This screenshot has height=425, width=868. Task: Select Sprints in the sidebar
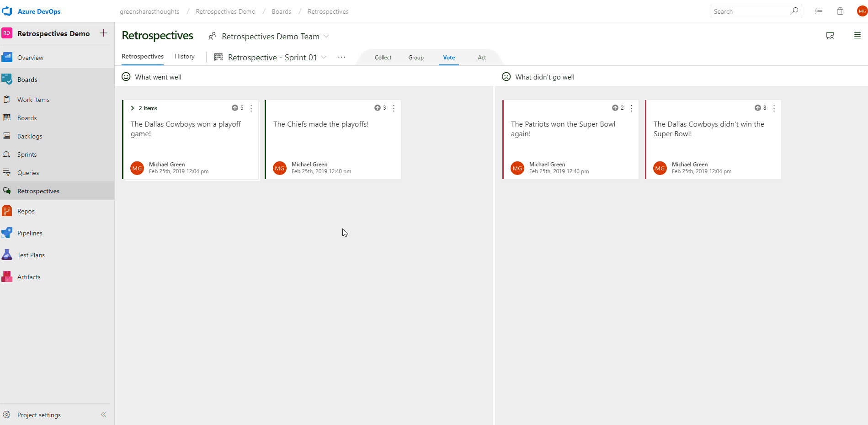point(27,154)
